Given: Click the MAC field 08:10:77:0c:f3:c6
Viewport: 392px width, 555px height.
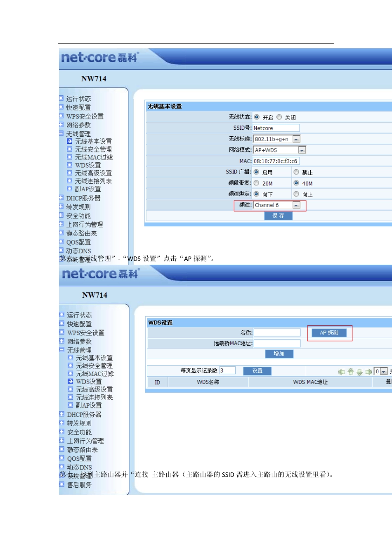Looking at the screenshot, I should [276, 161].
